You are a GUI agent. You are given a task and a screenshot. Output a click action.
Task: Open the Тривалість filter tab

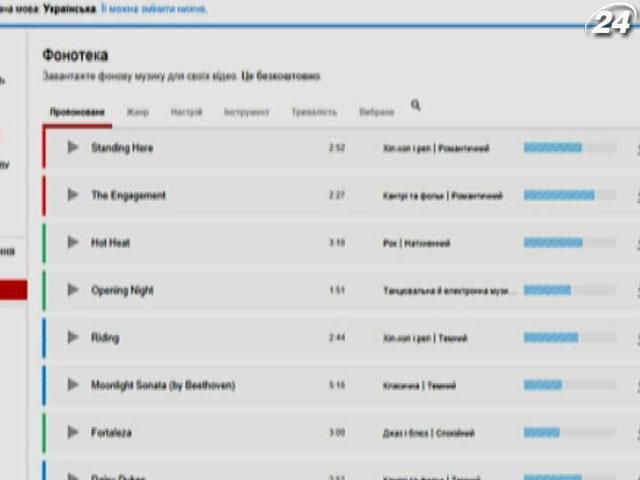pyautogui.click(x=314, y=112)
